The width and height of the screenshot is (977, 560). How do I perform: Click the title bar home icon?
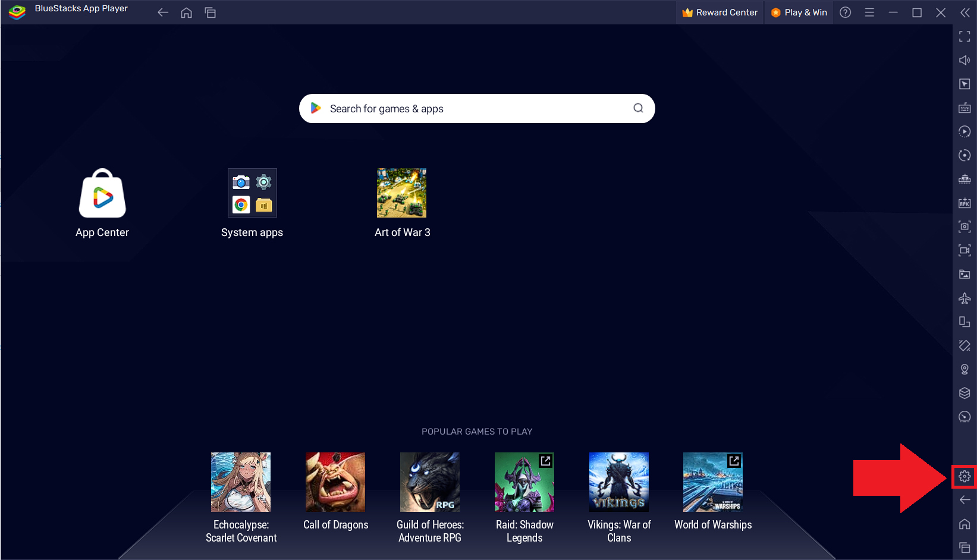coord(186,12)
